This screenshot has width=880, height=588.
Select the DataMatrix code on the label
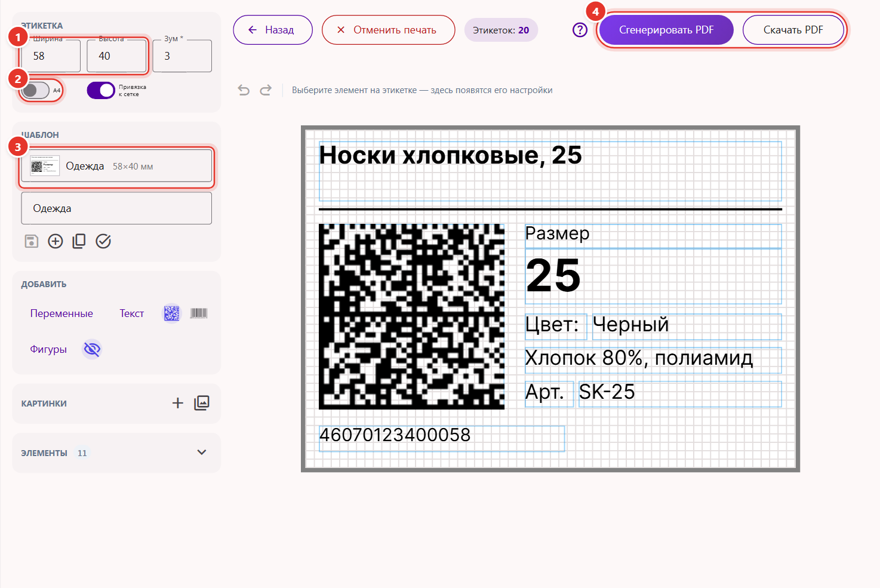tap(411, 316)
